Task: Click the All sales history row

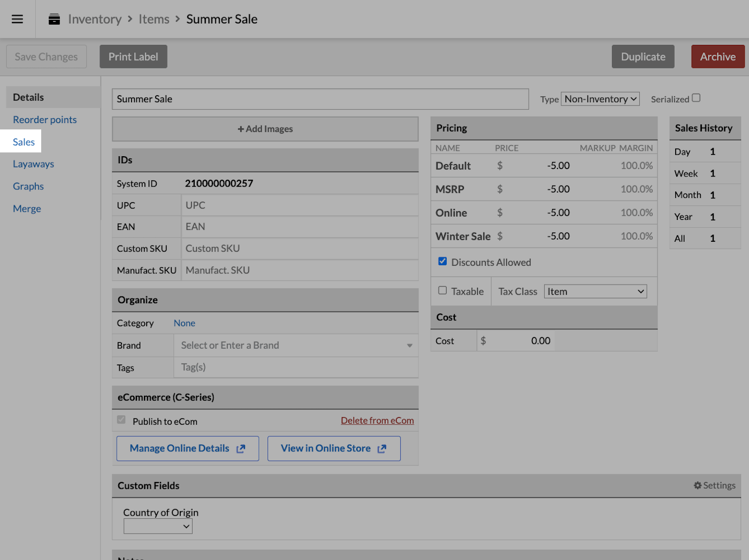Action: pos(705,239)
